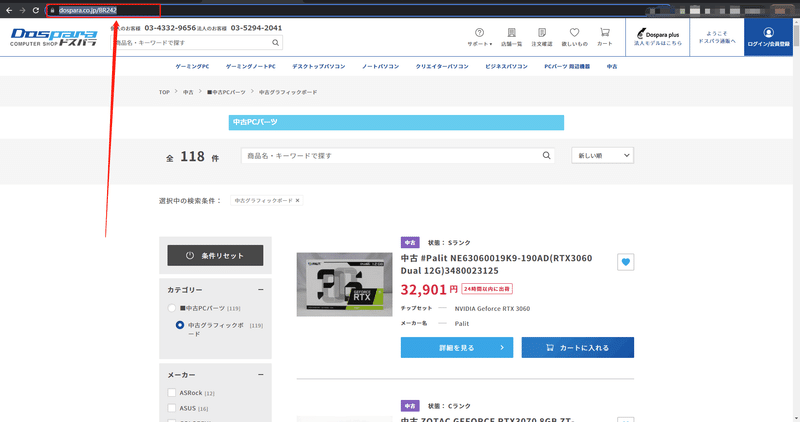Click ログイン/会員登録 button
The image size is (800, 422).
tap(768, 37)
